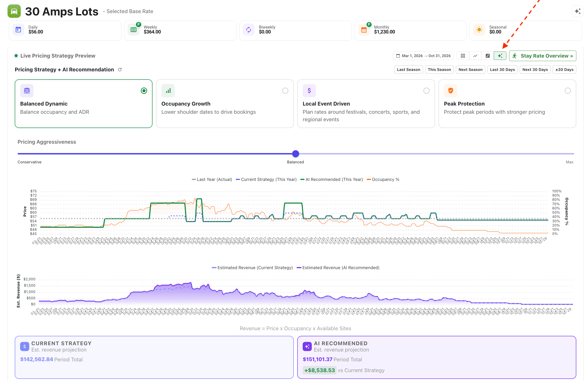Select the Seasonal $0.00 base rate card
The image size is (588, 381).
point(526,31)
